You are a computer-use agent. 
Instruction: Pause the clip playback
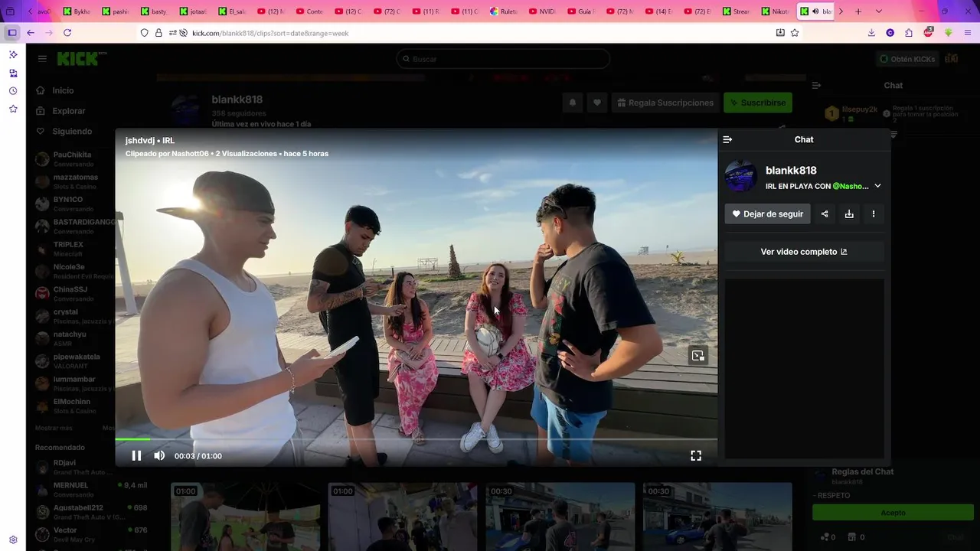pyautogui.click(x=136, y=456)
